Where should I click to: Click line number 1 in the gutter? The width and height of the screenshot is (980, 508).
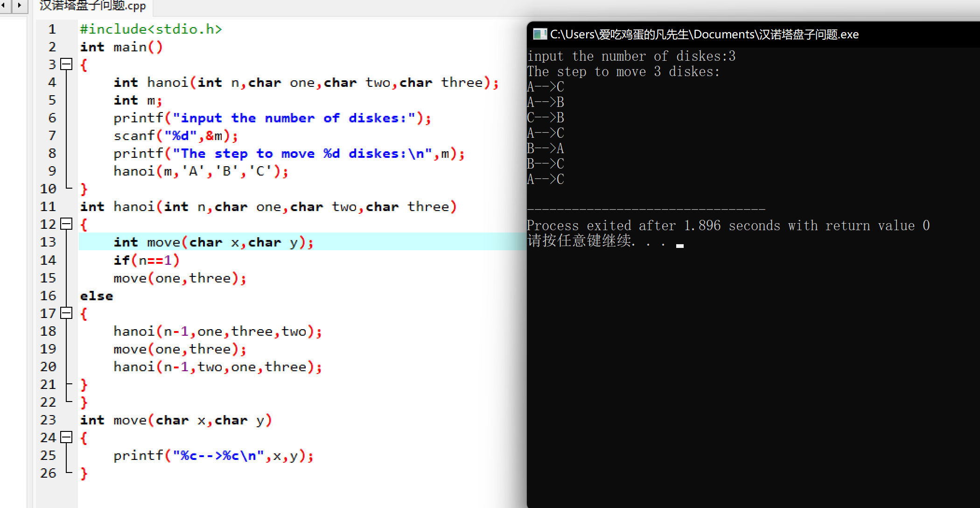click(x=52, y=29)
